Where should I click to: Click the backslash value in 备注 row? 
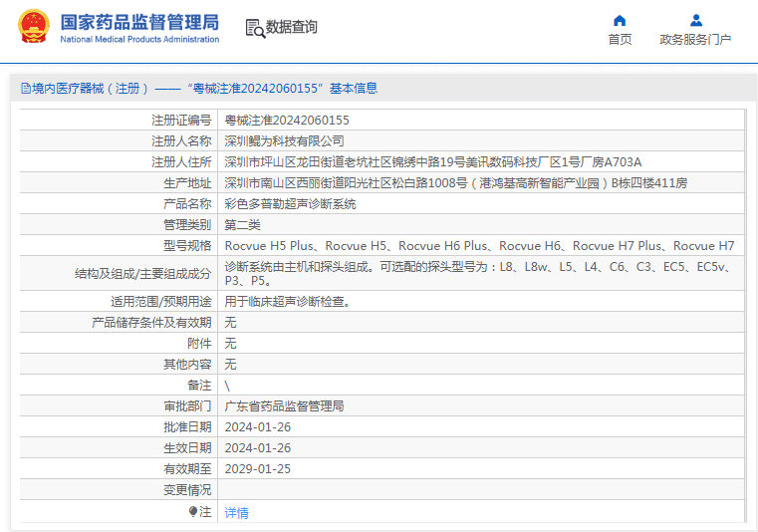coord(227,386)
